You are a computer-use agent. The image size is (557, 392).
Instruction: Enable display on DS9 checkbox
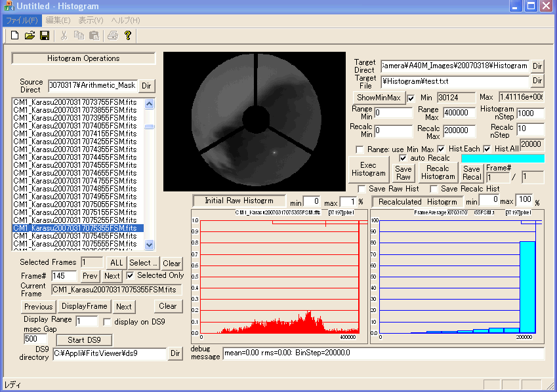coord(108,322)
